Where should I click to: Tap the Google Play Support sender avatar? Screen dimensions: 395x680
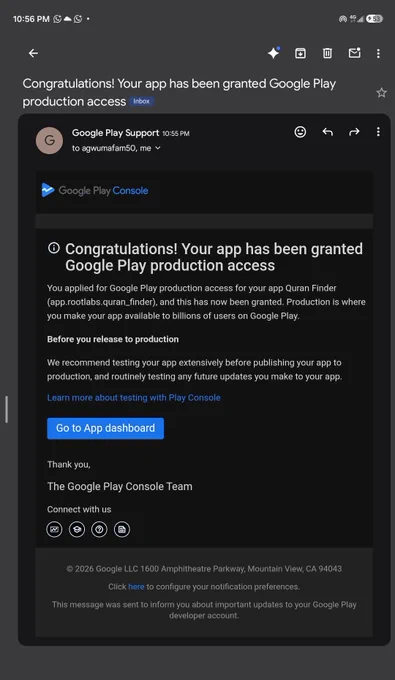[49, 141]
